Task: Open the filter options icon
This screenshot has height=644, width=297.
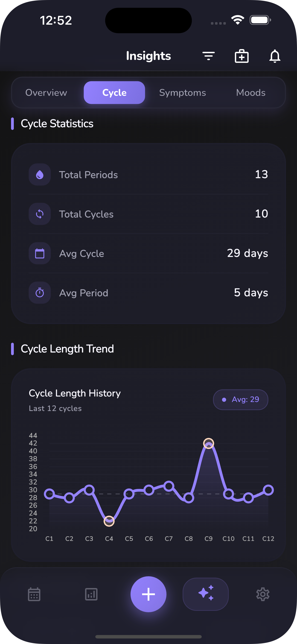Action: click(208, 56)
